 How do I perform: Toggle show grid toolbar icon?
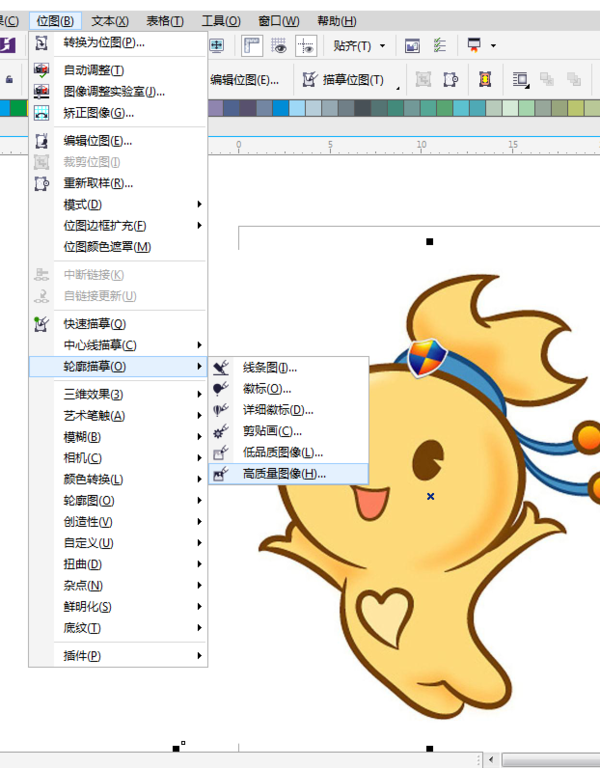279,46
